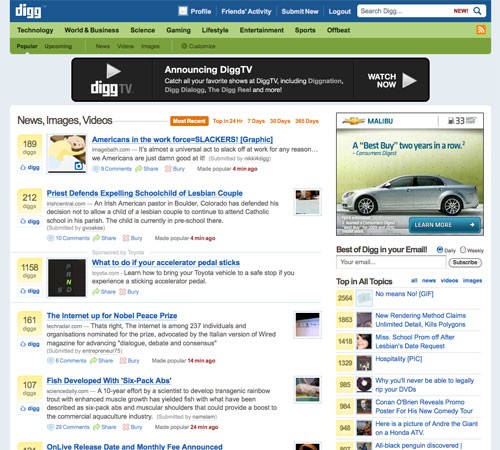Image resolution: width=500 pixels, height=450 pixels.
Task: Click Learn More on Malibu ad
Action: pyautogui.click(x=444, y=225)
